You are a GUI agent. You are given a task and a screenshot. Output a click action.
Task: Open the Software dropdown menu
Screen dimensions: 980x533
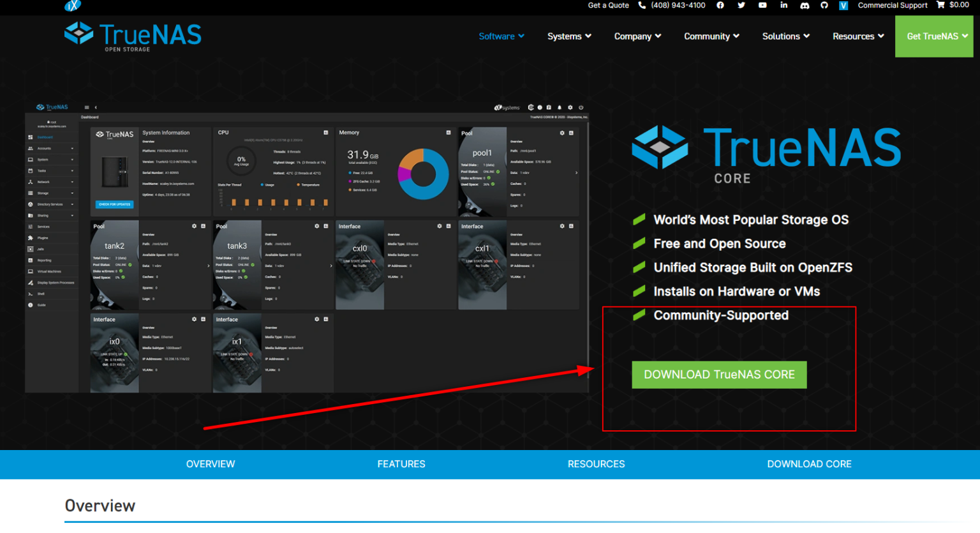pyautogui.click(x=501, y=36)
